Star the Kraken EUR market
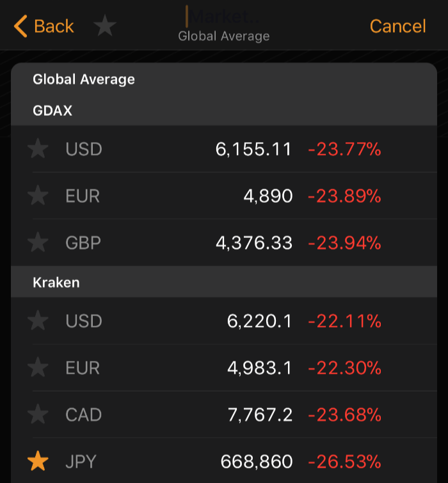The height and width of the screenshot is (483, 448). pyautogui.click(x=38, y=368)
